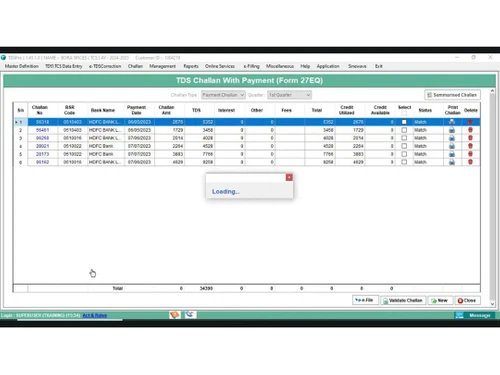Tick the Select all checkbox in header
The width and height of the screenshot is (500, 375).
click(x=404, y=113)
